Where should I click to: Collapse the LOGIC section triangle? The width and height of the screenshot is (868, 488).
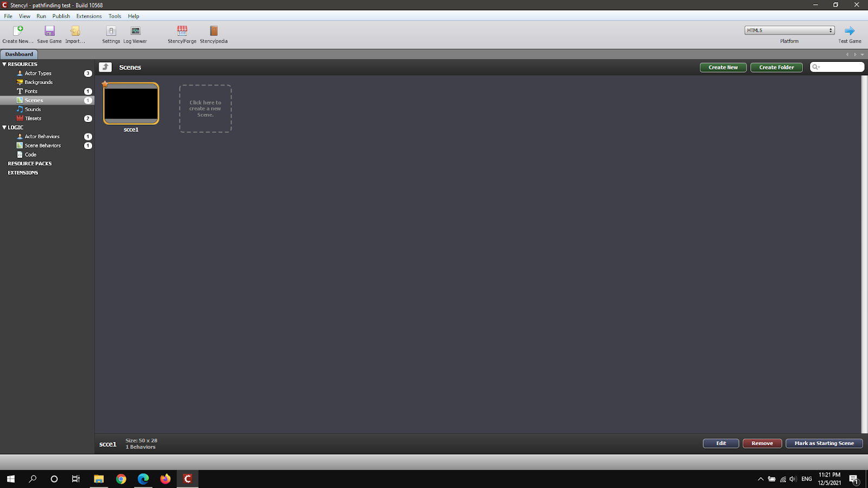[x=4, y=127]
